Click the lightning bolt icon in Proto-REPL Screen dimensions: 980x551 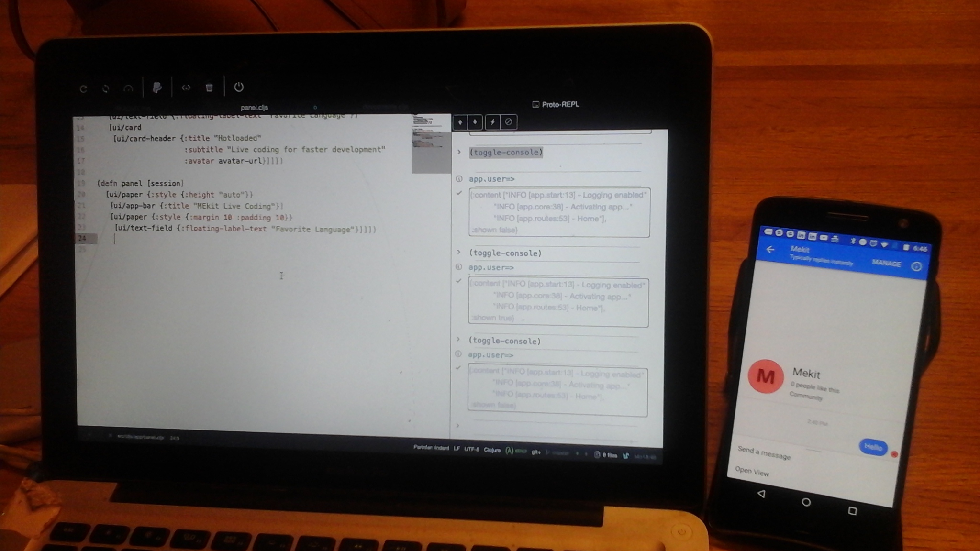(x=492, y=122)
